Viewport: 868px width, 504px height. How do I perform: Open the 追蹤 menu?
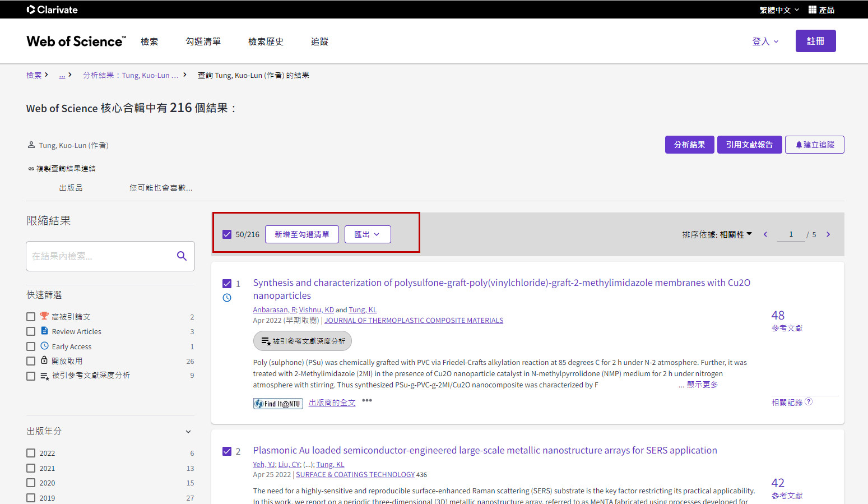[319, 41]
